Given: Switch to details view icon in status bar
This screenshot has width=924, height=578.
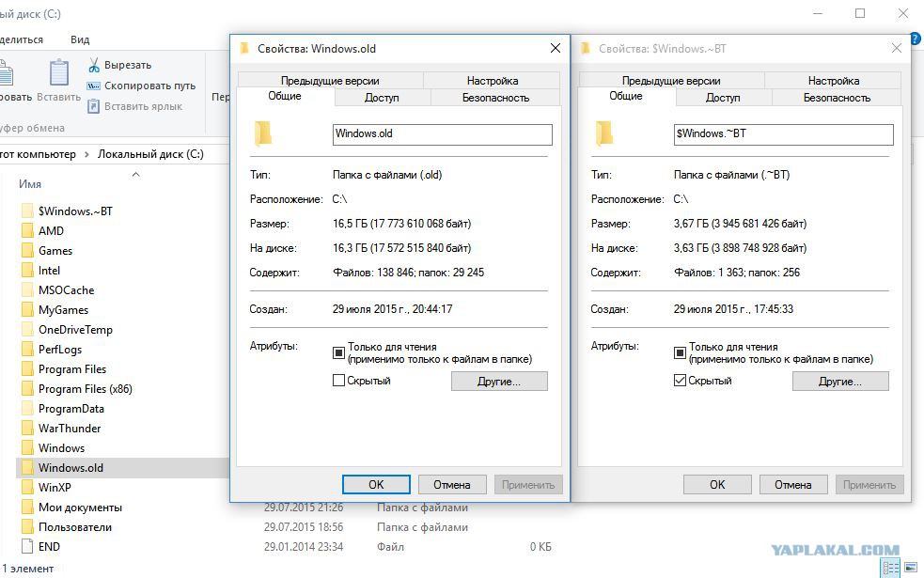Looking at the screenshot, I should 890,568.
